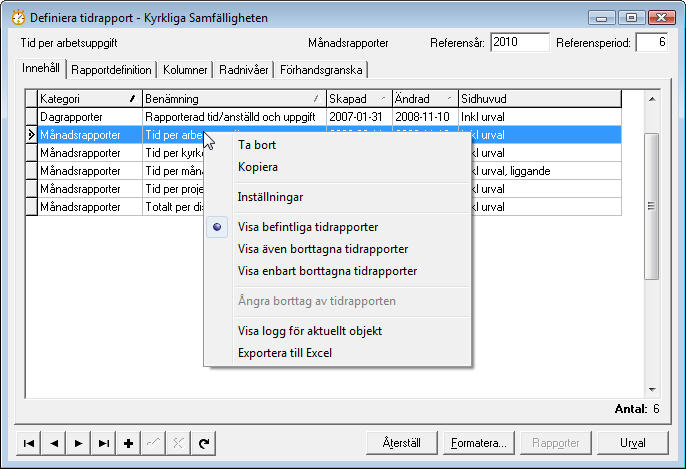The width and height of the screenshot is (686, 469).
Task: Jump to last record navigation button
Action: click(x=104, y=443)
